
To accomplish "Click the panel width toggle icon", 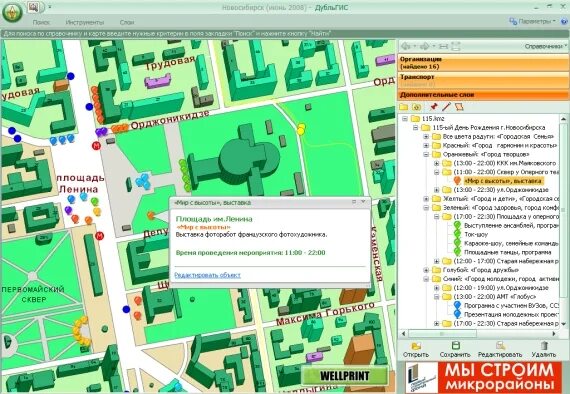I will (x=443, y=46).
